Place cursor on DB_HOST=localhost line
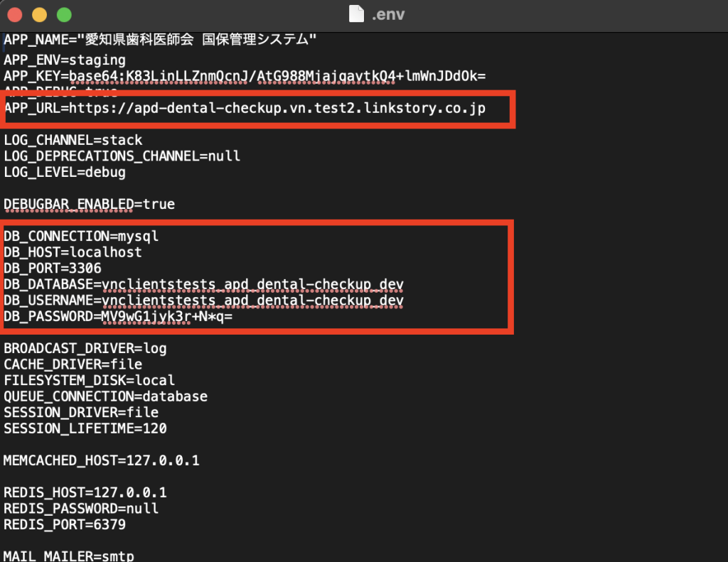Screen dimensions: 728x562 [73, 252]
